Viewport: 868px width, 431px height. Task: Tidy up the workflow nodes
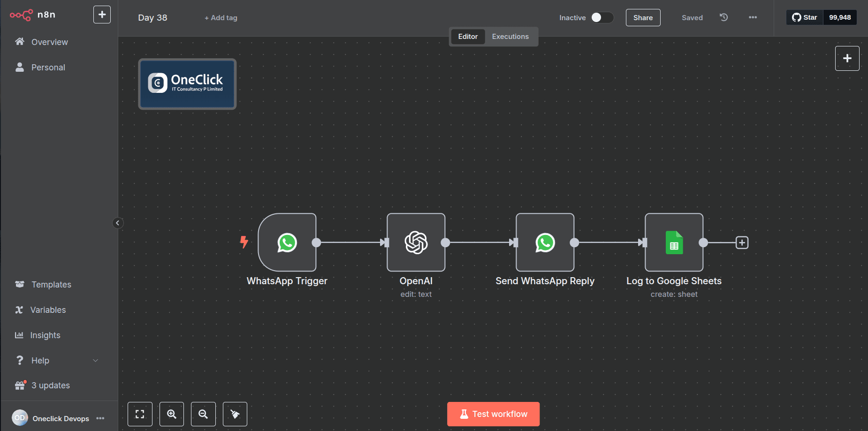(x=235, y=414)
